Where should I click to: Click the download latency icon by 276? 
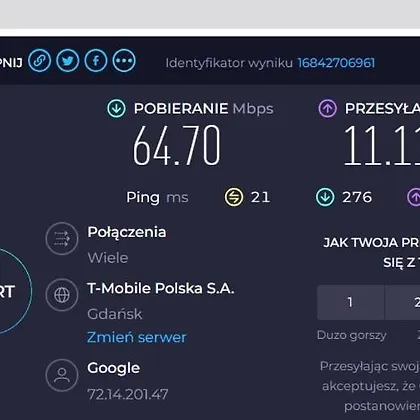point(325,197)
